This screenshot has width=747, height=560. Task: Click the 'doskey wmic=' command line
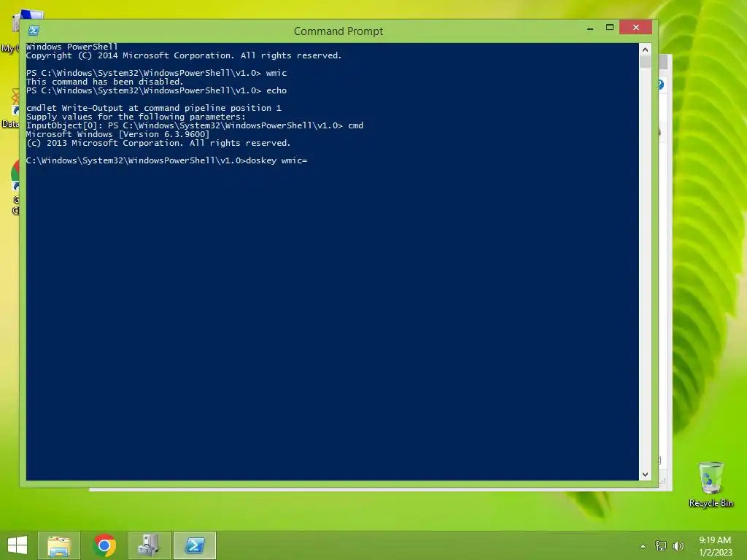point(167,160)
